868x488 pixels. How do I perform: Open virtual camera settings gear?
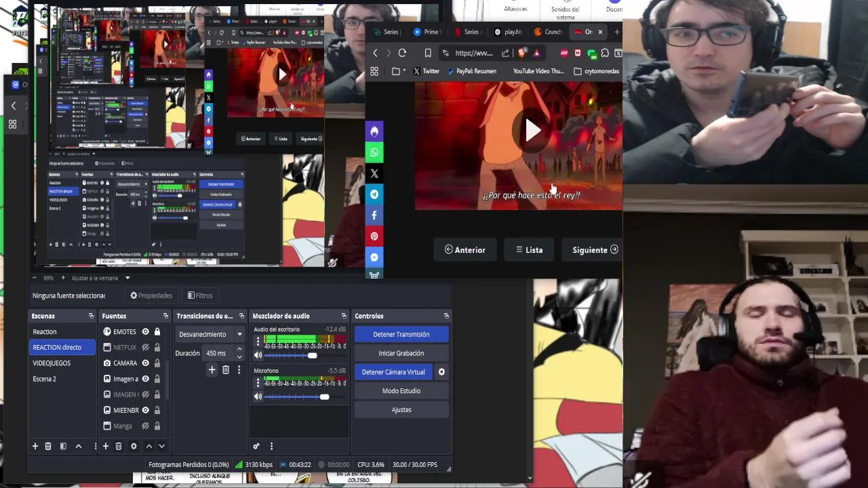click(x=441, y=371)
